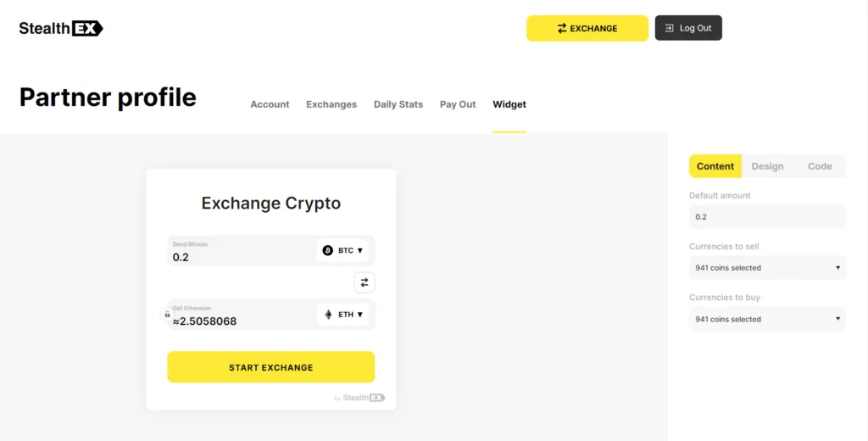Viewport: 868px width, 441px height.
Task: Click the lock icon beside Get Ethereum
Action: pos(167,315)
